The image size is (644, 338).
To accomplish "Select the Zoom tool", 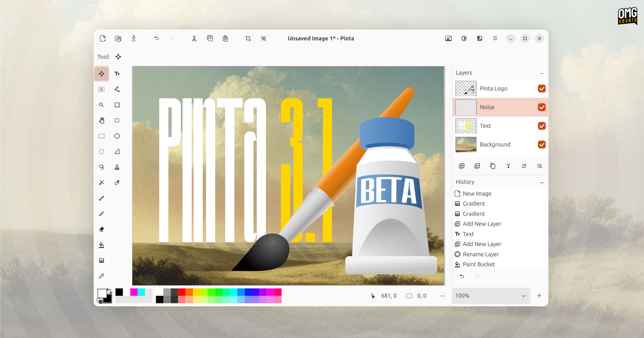I will pyautogui.click(x=102, y=105).
